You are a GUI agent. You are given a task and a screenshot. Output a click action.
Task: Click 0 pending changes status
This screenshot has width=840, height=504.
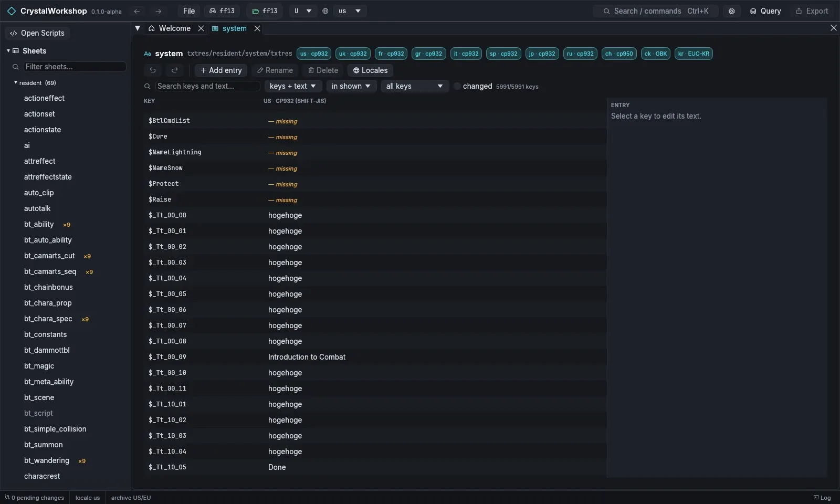pos(35,498)
